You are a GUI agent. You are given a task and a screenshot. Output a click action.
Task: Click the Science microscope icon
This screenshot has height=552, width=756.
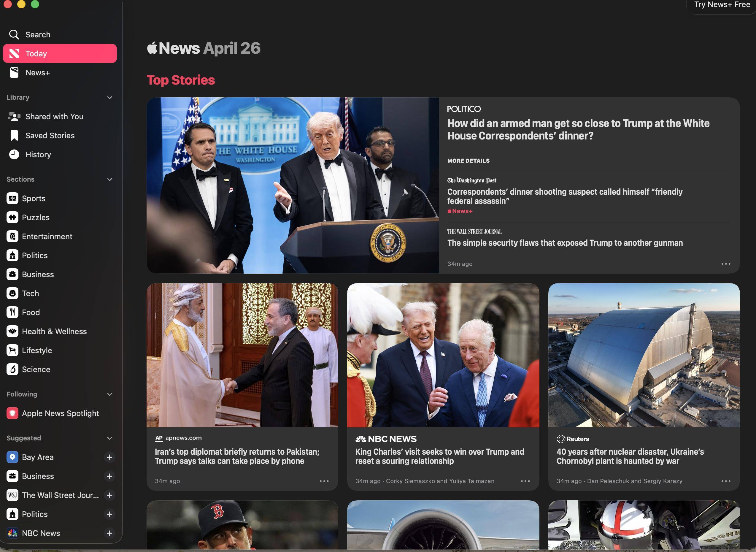tap(12, 369)
